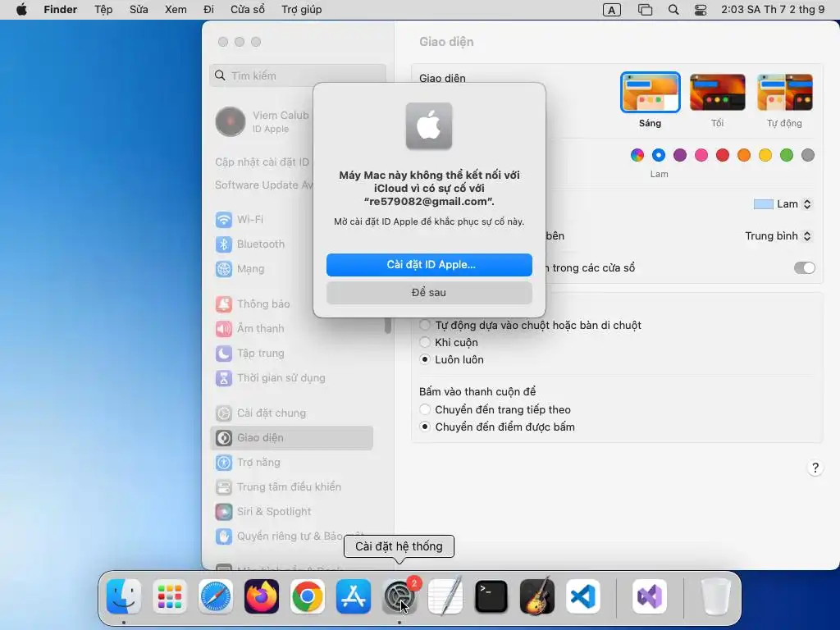Launch Google Chrome from the Dock
840x630 pixels.
tap(308, 597)
